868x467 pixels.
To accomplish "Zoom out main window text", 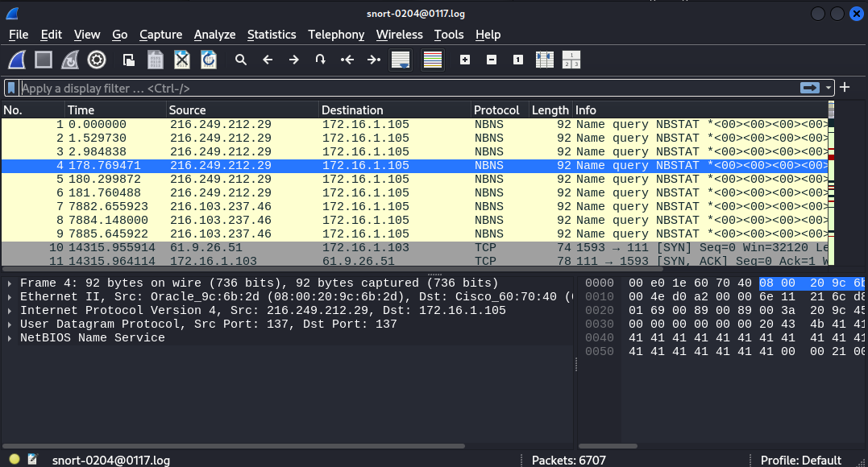I will tap(492, 60).
